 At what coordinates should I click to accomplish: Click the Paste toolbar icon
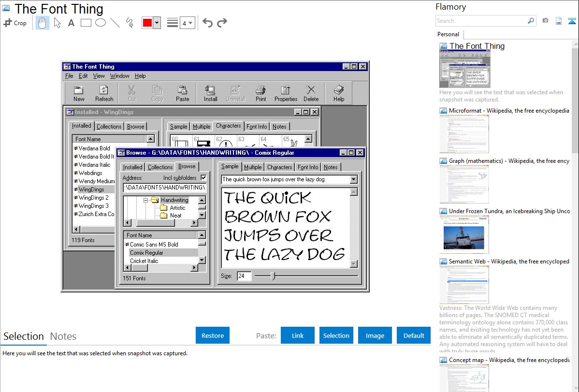[x=182, y=93]
